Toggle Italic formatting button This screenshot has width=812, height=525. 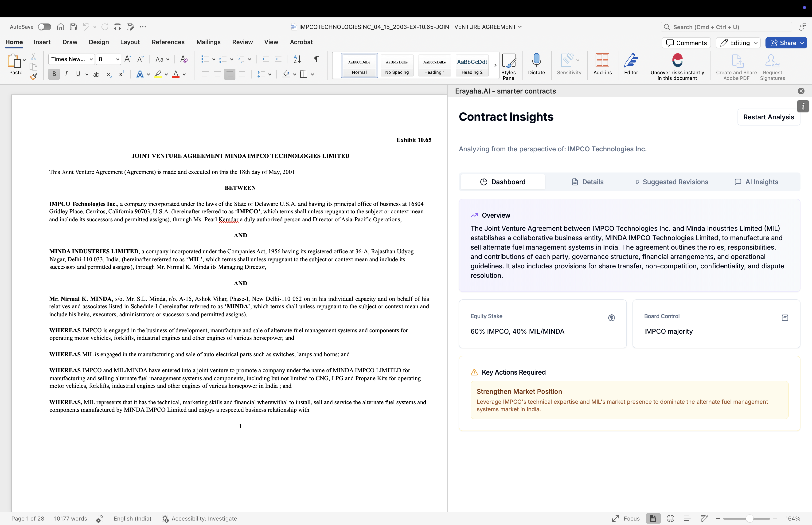pyautogui.click(x=66, y=74)
